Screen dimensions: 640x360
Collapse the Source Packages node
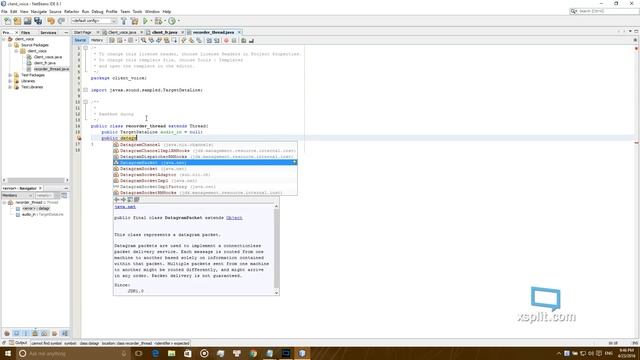pyautogui.click(x=10, y=45)
